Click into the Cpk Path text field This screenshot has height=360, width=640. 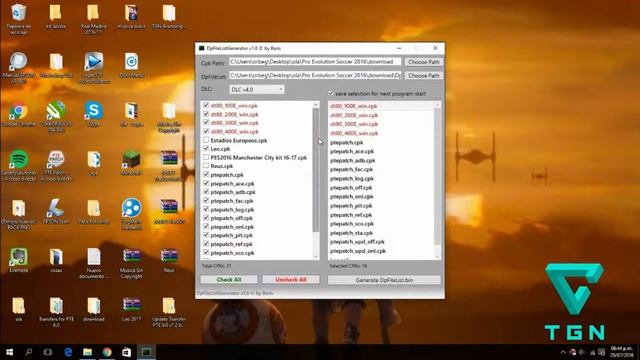click(x=315, y=62)
